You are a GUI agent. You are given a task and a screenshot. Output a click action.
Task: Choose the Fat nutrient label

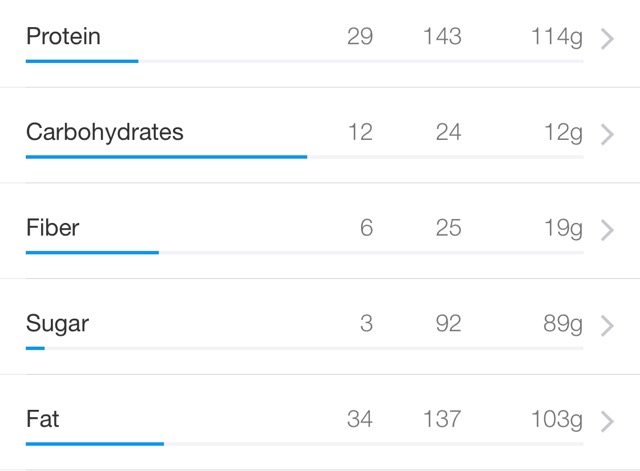pyautogui.click(x=42, y=419)
